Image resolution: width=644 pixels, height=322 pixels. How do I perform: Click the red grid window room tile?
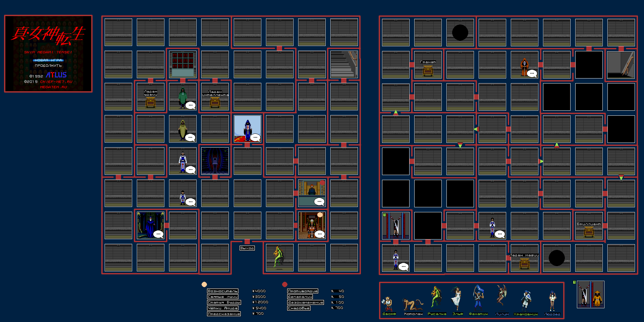(x=183, y=64)
